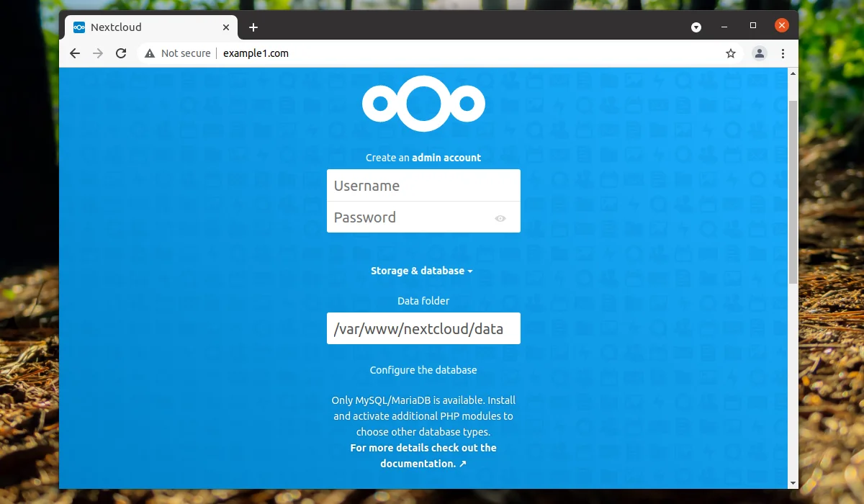Click the Data folder path field
This screenshot has height=504, width=864.
423,328
